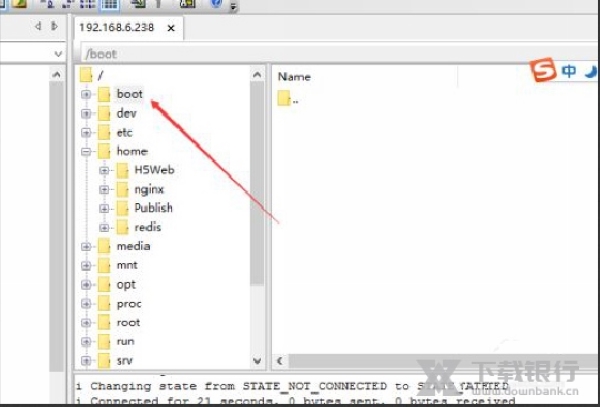Click the tab scroll left arrow
This screenshot has width=600, height=407.
(39, 27)
